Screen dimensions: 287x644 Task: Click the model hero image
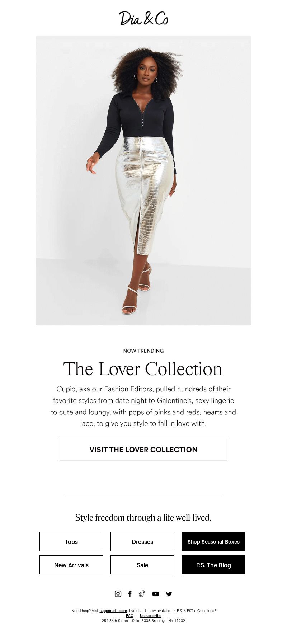(x=143, y=180)
